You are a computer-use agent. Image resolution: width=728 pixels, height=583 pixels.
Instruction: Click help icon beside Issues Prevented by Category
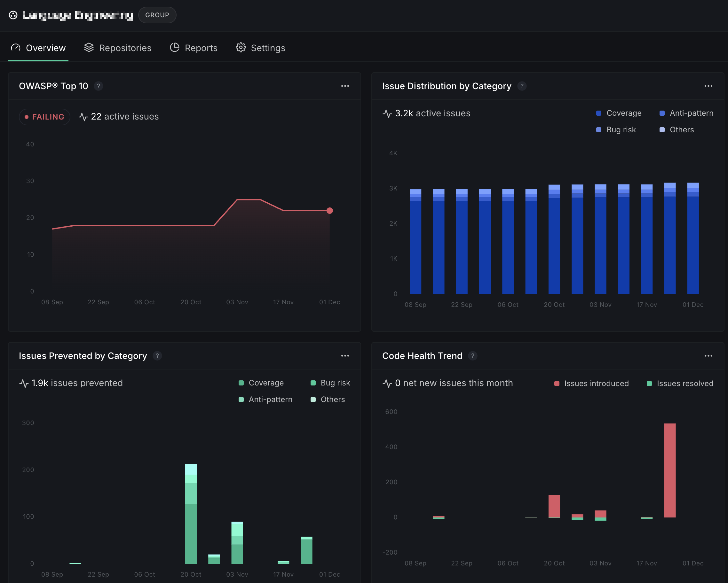(x=157, y=356)
